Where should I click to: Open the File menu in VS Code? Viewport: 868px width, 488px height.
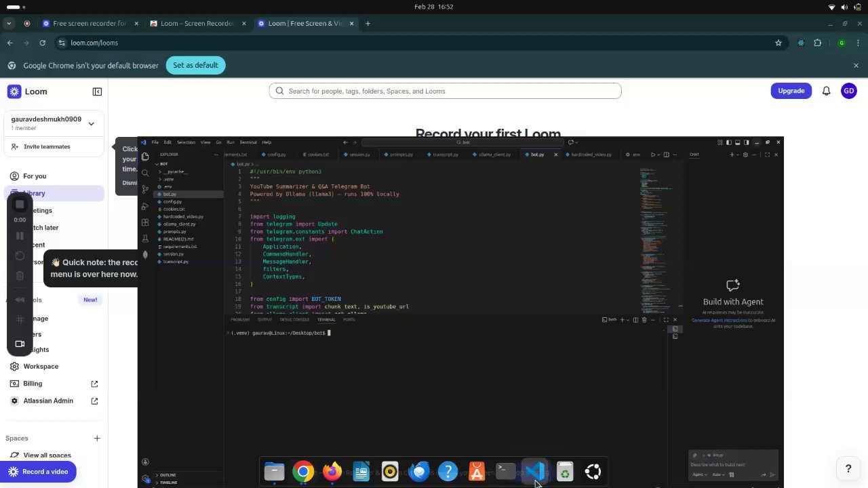click(x=155, y=142)
